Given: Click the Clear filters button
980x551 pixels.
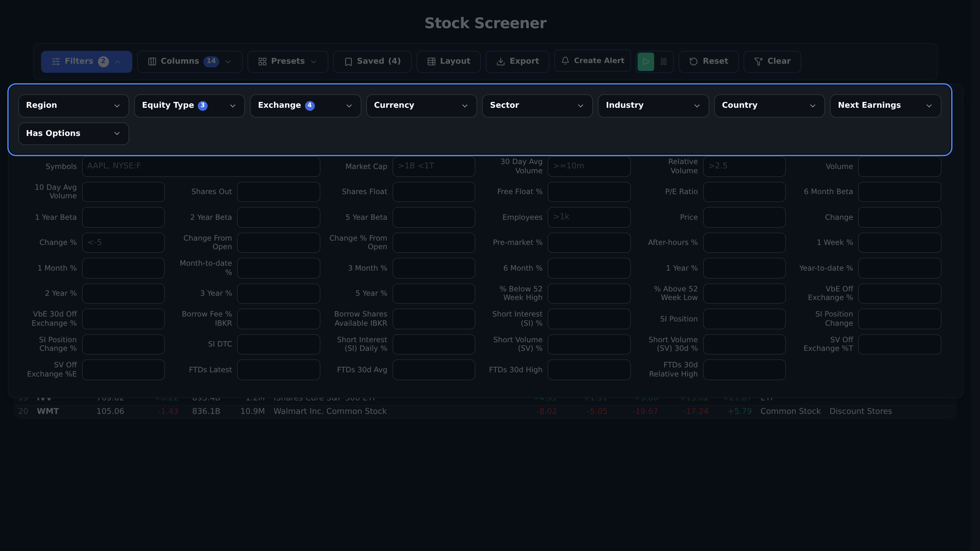Looking at the screenshot, I should coord(772,62).
